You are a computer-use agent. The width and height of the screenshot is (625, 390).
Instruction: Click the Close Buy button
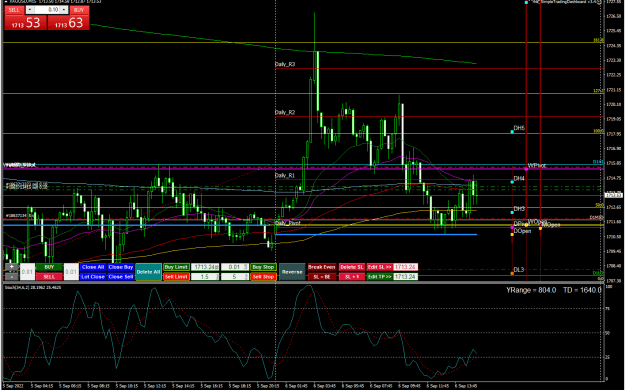(121, 267)
